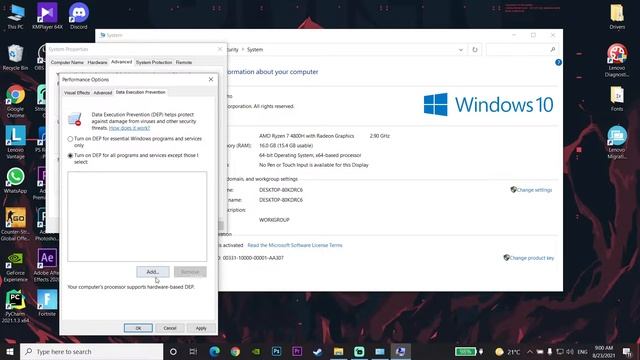
Task: Select DEP for all programs except selected
Action: tap(70, 156)
